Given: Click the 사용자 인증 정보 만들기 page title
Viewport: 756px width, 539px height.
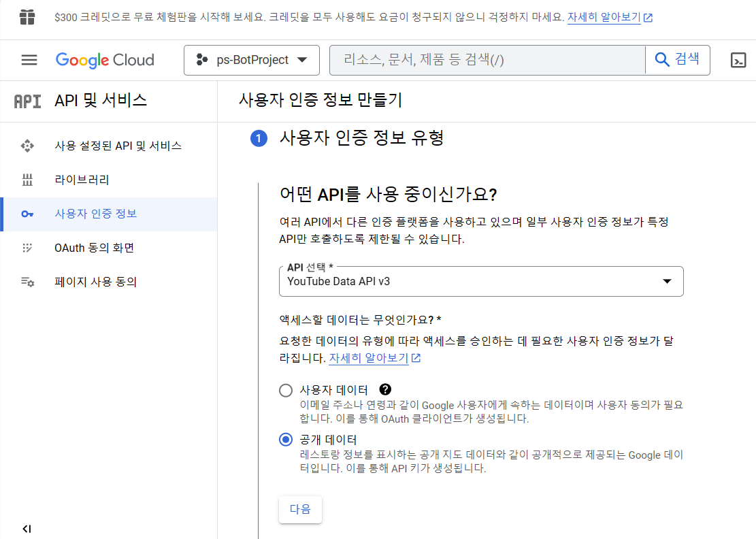Looking at the screenshot, I should pyautogui.click(x=321, y=100).
